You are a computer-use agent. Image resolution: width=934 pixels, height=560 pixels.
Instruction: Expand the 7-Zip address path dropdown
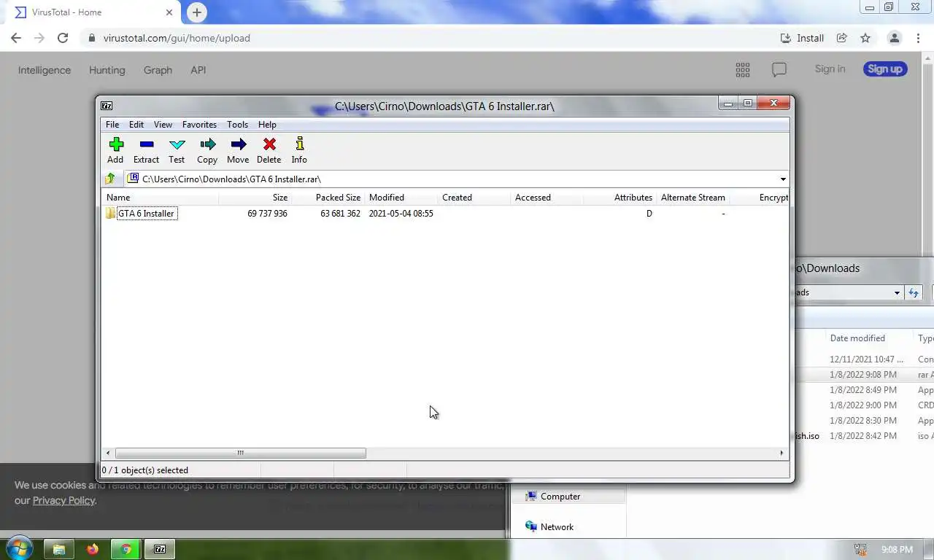(783, 179)
